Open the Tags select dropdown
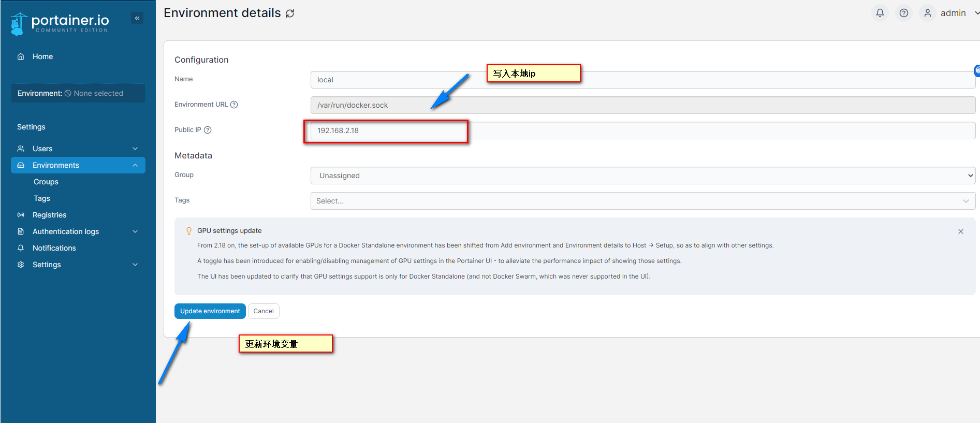Image resolution: width=980 pixels, height=423 pixels. click(x=642, y=201)
